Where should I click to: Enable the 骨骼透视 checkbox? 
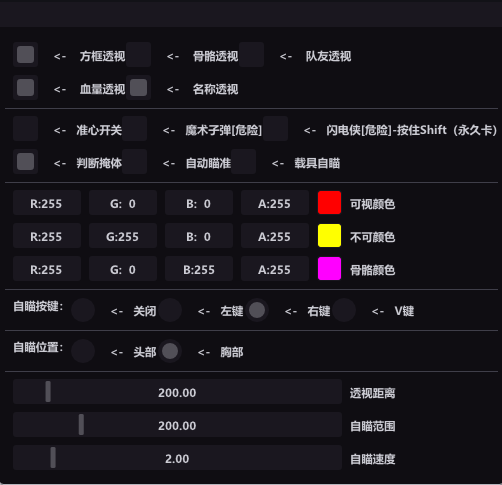[x=138, y=55]
